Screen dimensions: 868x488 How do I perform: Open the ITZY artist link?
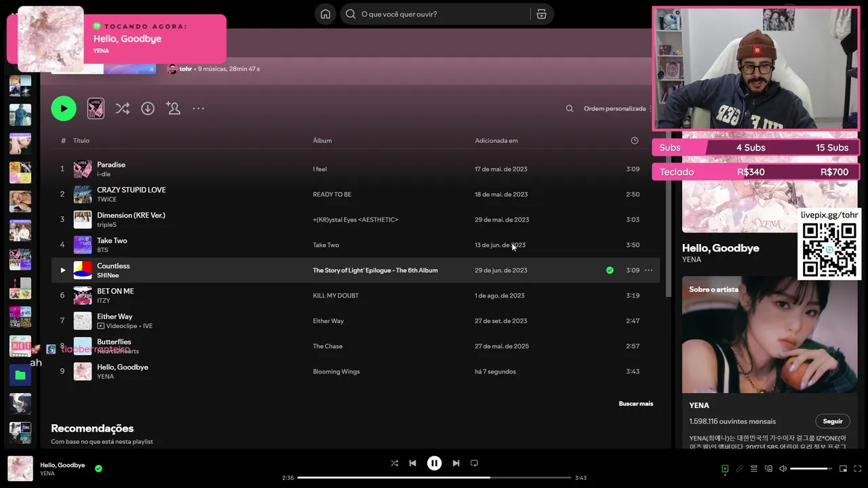[103, 300]
